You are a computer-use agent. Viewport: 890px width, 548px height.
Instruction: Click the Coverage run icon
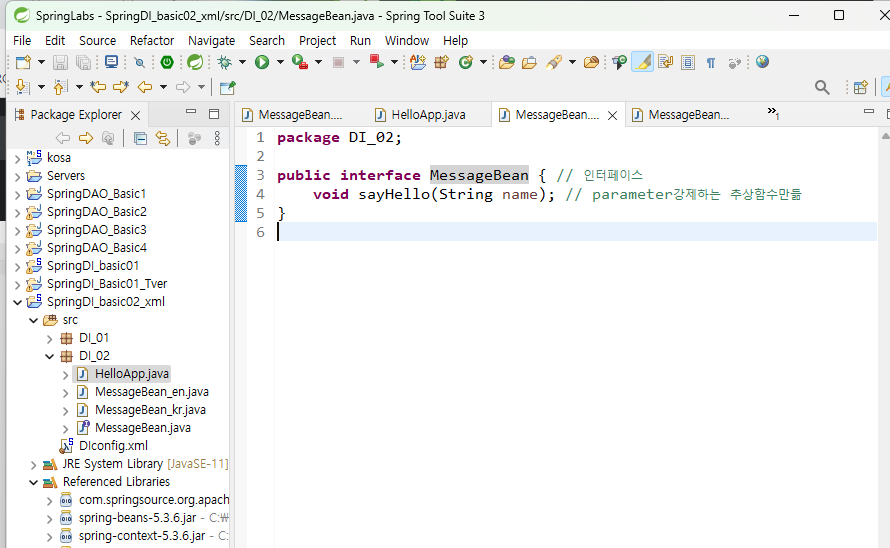click(x=299, y=62)
